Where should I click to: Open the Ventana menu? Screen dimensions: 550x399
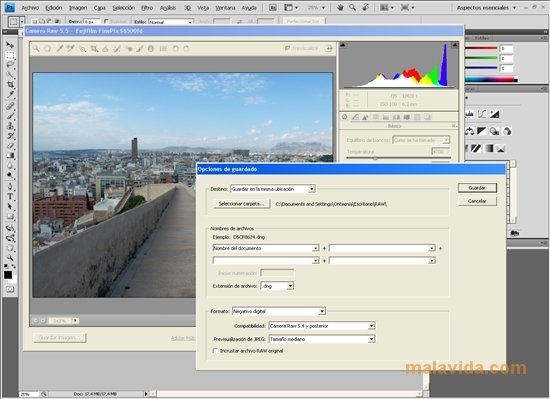tap(225, 8)
